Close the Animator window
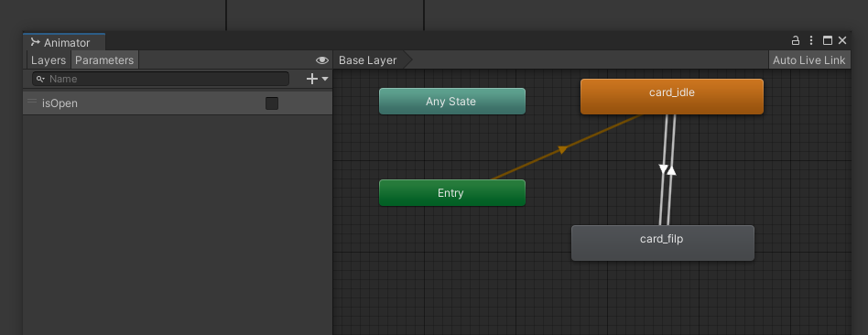Screen dimensions: 868x335 [x=842, y=40]
